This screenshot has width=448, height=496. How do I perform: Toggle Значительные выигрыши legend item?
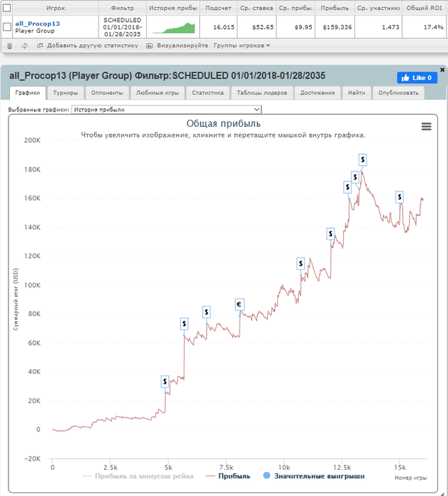[314, 475]
